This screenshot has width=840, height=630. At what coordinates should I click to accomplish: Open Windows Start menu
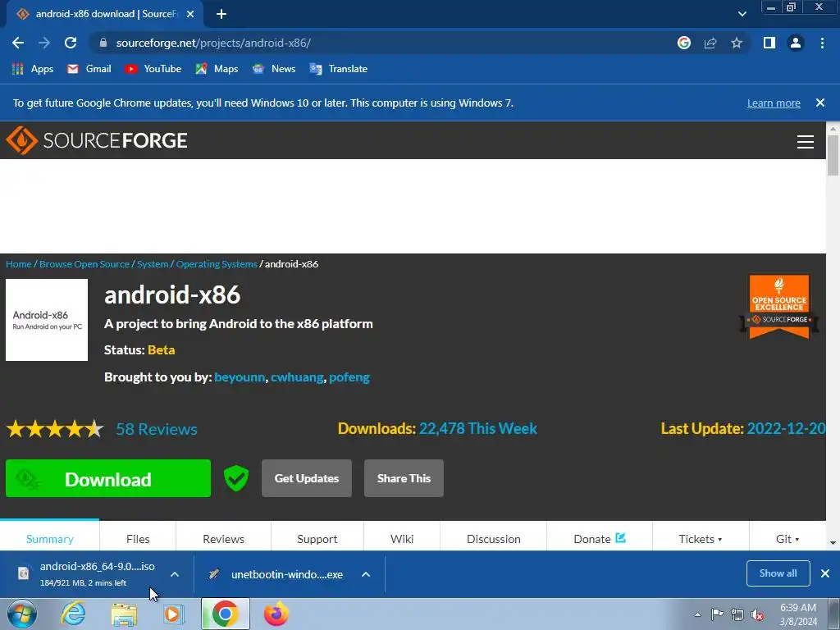[22, 614]
